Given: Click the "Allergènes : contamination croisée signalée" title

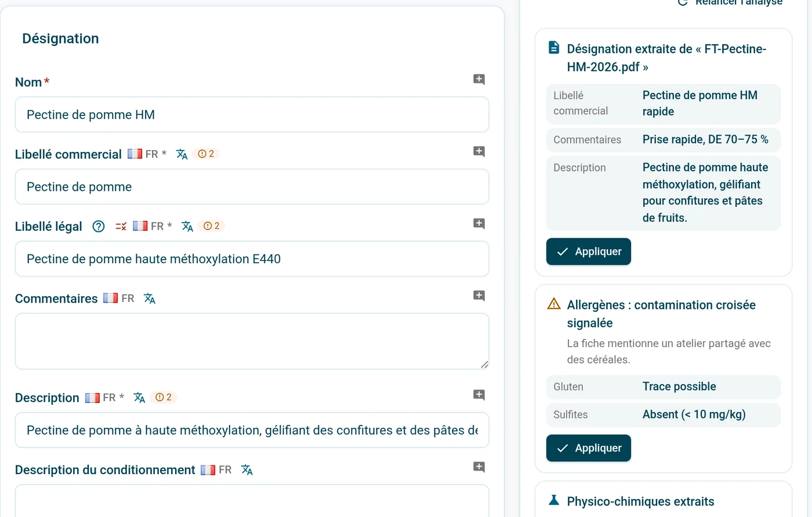Looking at the screenshot, I should 661,314.
